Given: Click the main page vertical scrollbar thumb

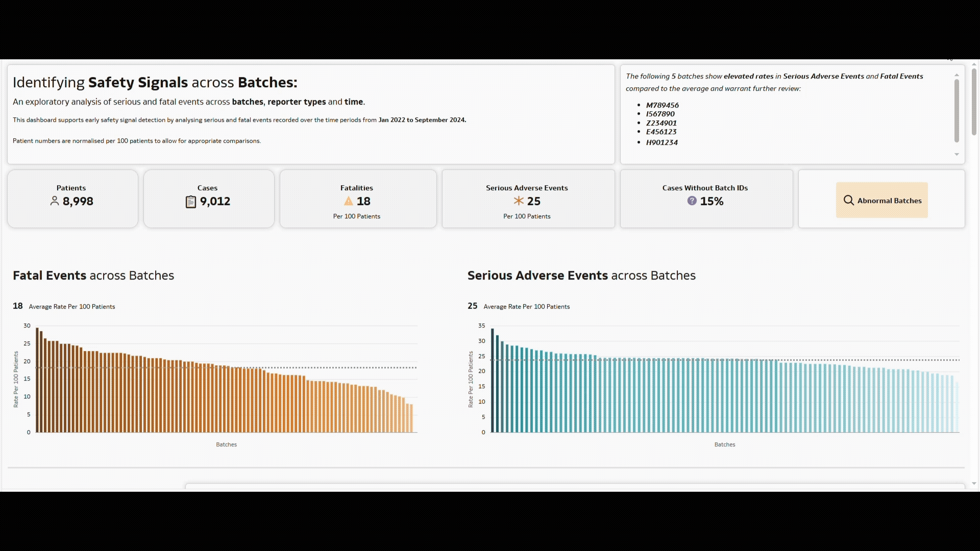Looking at the screenshot, I should [974, 101].
